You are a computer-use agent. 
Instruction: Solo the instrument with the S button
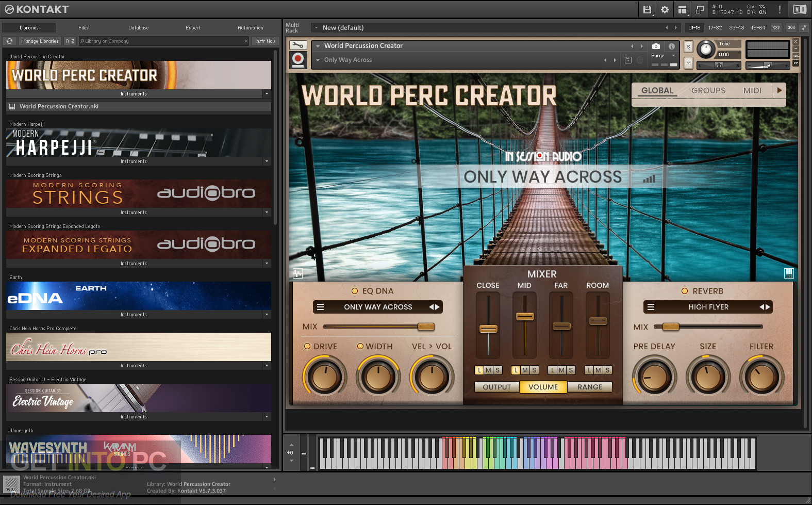(688, 46)
